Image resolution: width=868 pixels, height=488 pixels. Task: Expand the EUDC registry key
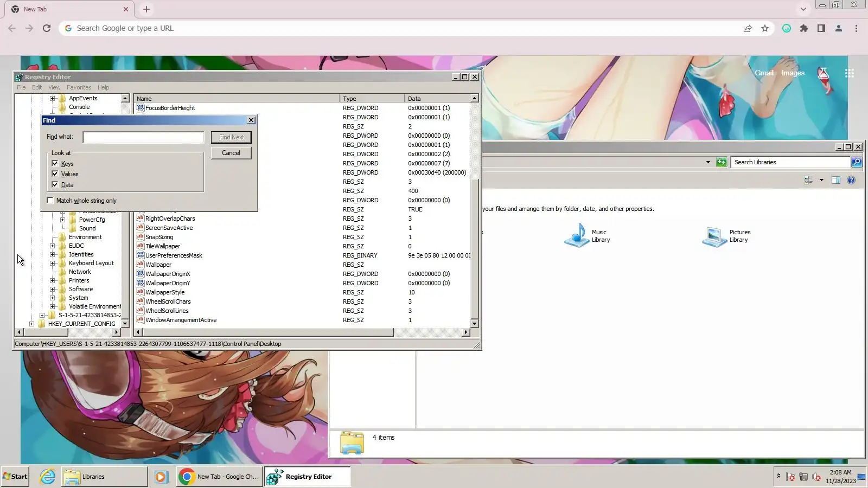52,246
